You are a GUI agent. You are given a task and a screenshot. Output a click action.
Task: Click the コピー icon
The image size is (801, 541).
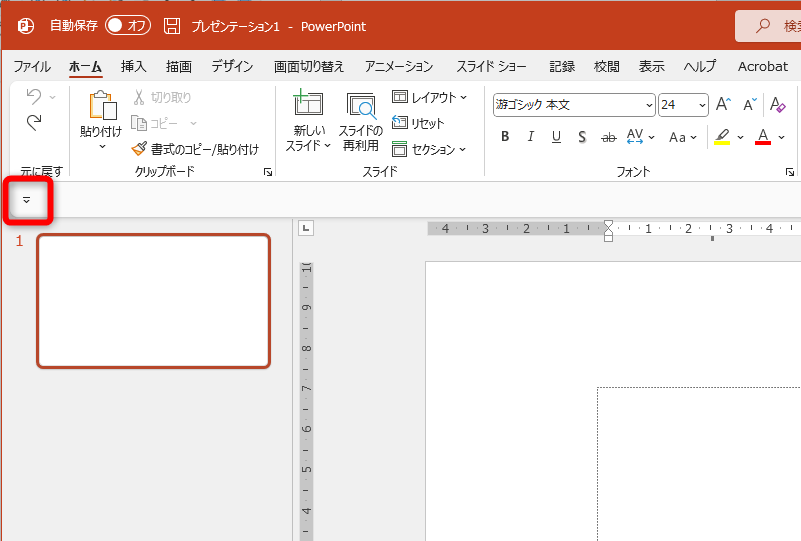139,123
